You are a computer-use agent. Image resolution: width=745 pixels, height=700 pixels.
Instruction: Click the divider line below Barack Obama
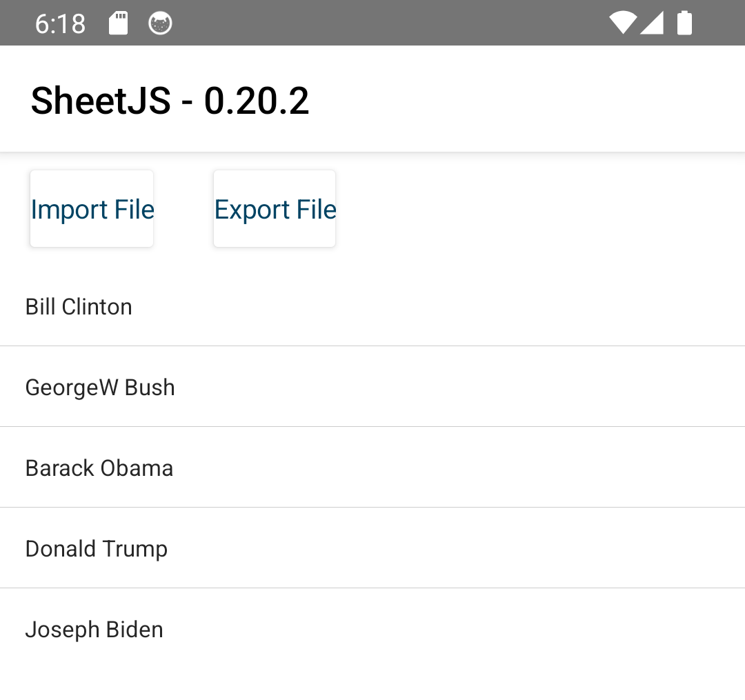tap(372, 508)
